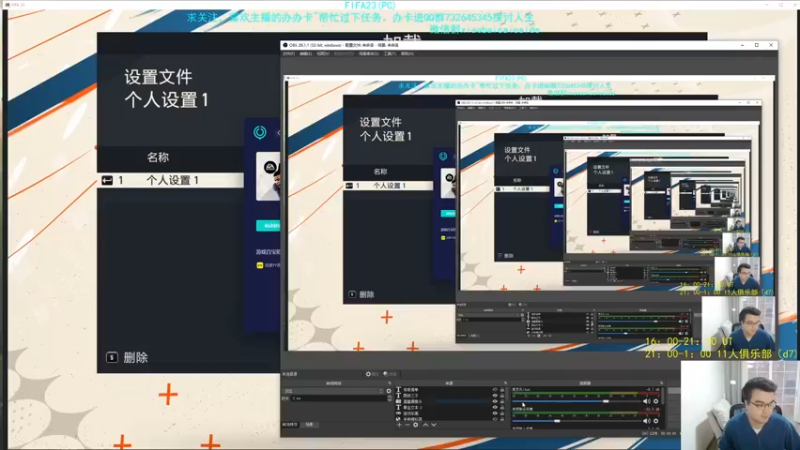Toggle visibility eye of second text source

495,395
